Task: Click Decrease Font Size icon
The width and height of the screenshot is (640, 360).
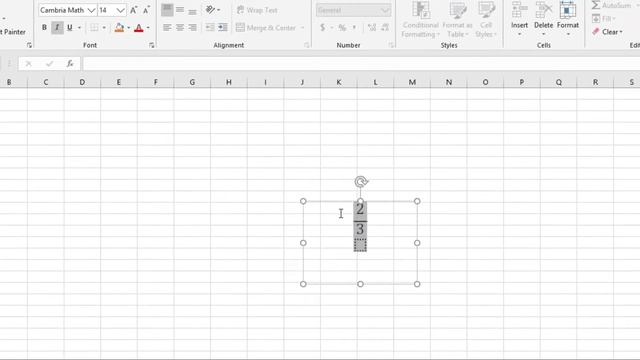Action: pyautogui.click(x=146, y=10)
